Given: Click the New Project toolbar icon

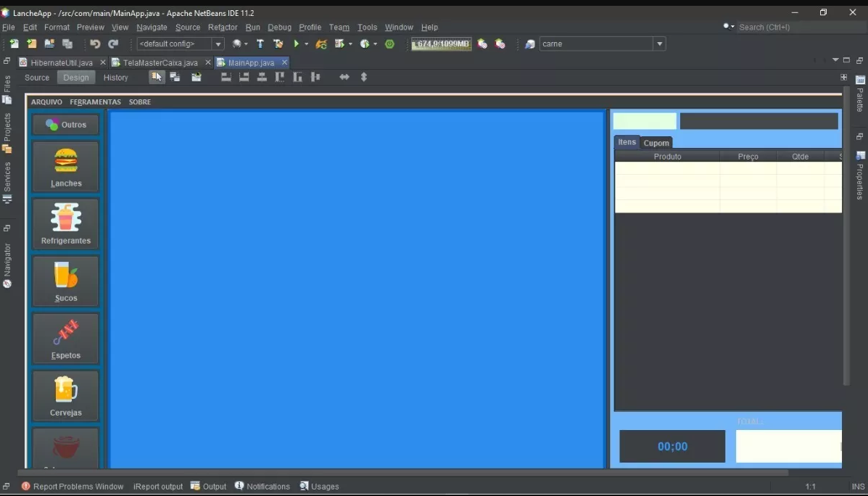Looking at the screenshot, I should tap(32, 44).
